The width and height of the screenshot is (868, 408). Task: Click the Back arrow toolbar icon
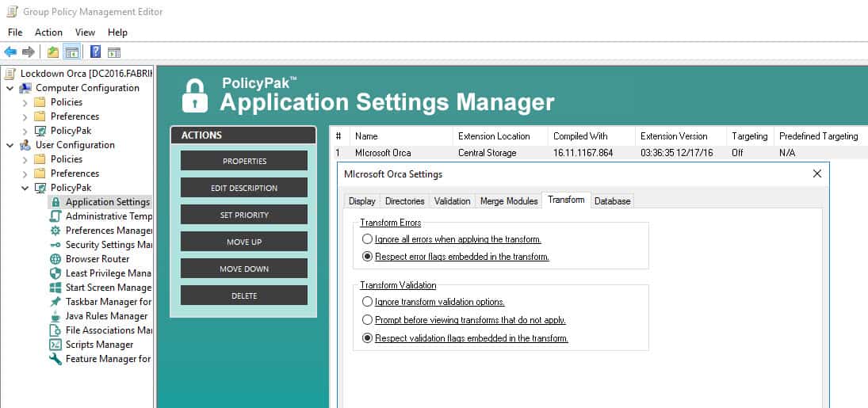(10, 52)
